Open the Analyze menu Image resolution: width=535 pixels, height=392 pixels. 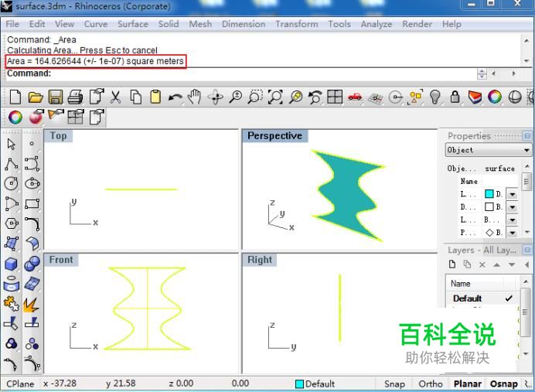point(377,24)
